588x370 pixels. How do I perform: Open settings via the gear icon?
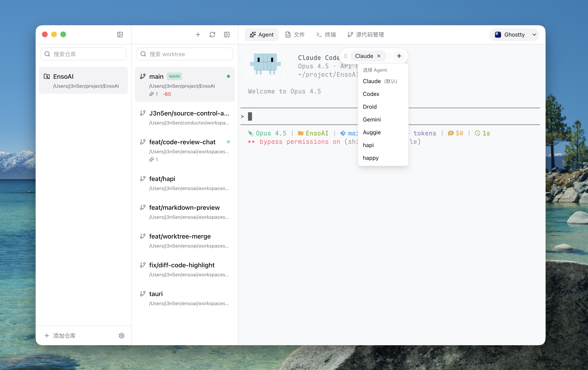click(x=121, y=335)
